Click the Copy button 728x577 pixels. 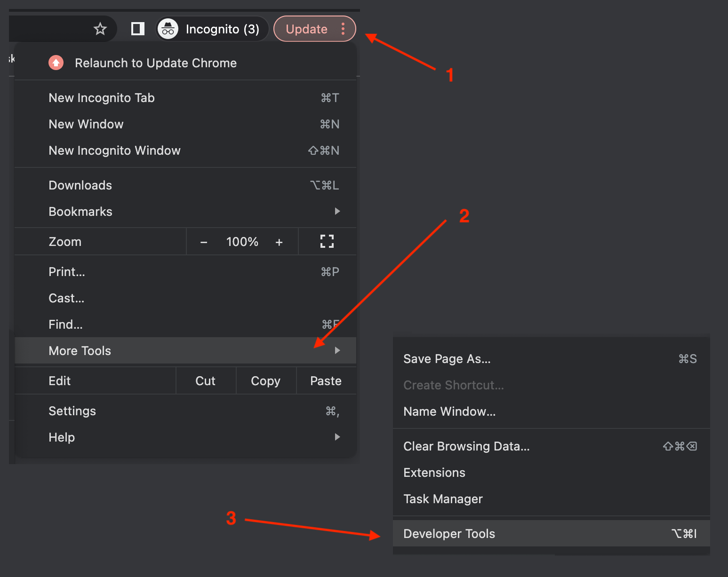pos(265,381)
